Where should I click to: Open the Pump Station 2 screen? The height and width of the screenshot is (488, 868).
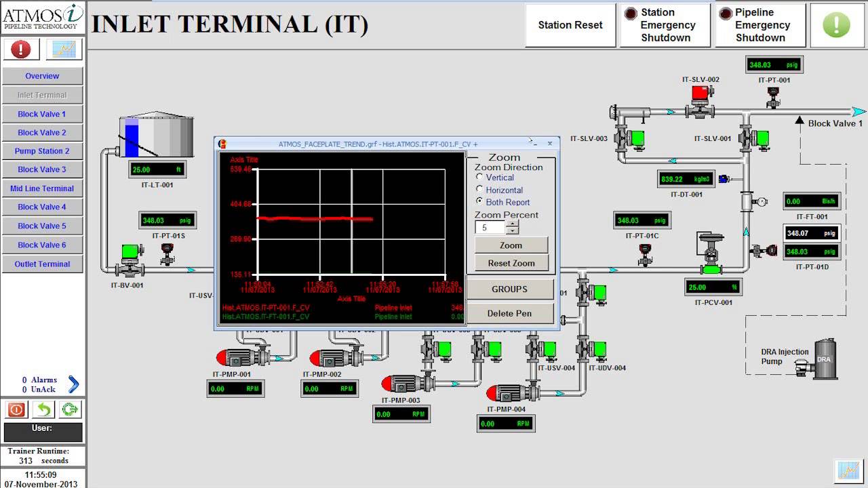[x=43, y=150]
